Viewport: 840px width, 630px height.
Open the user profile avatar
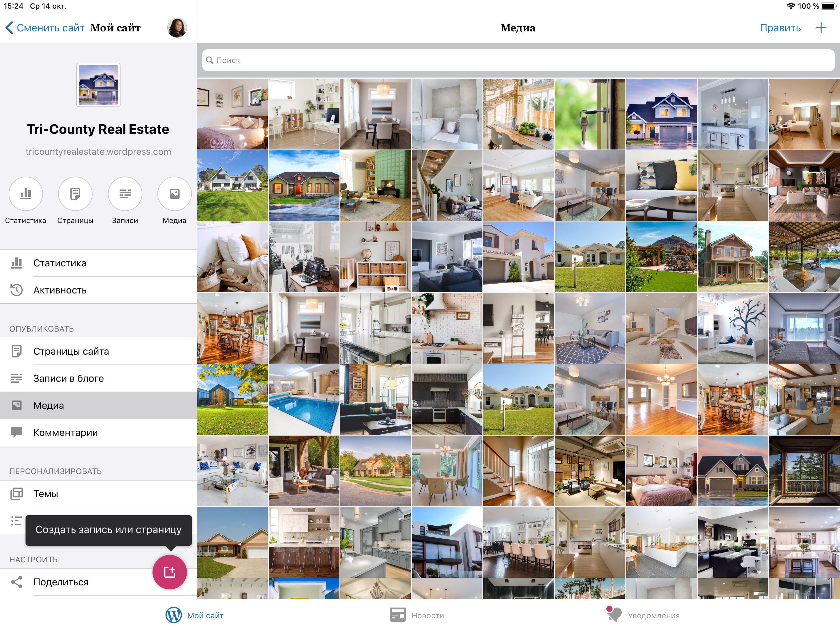[x=177, y=28]
